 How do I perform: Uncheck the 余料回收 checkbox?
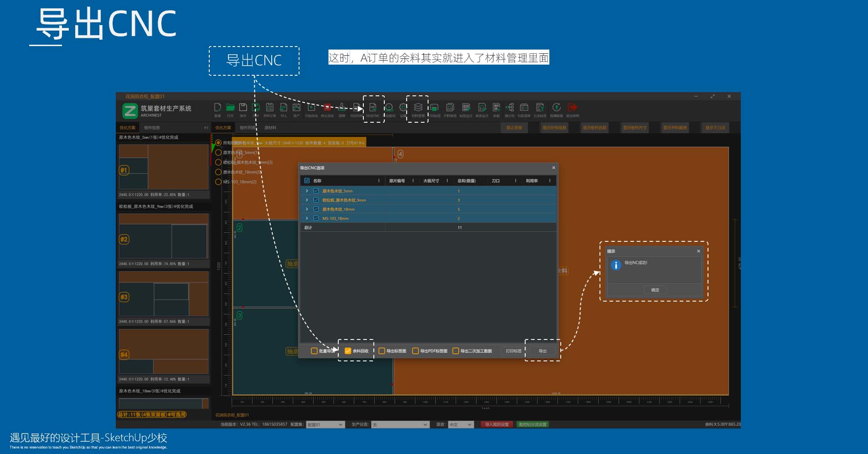click(x=348, y=351)
